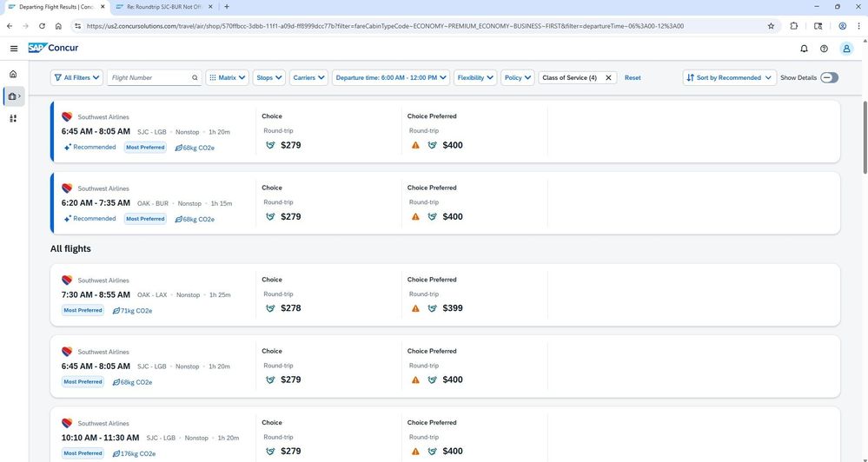Open the Carriers filter dropdown
The height and width of the screenshot is (462, 868).
(309, 78)
